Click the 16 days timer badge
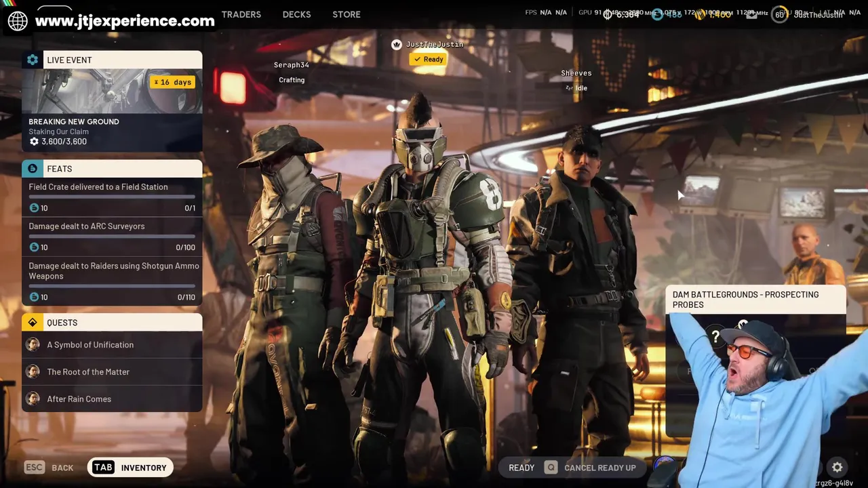868x488 pixels. point(172,82)
